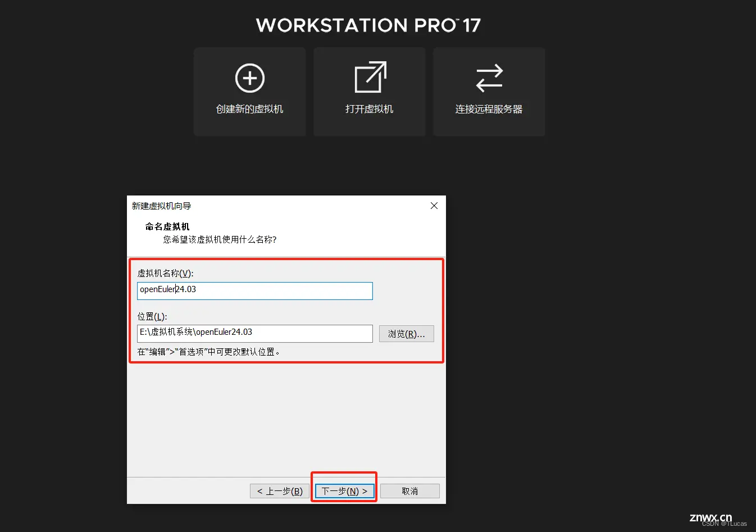The height and width of the screenshot is (532, 756).
Task: Click the open virtual machine icon
Action: pyautogui.click(x=370, y=77)
